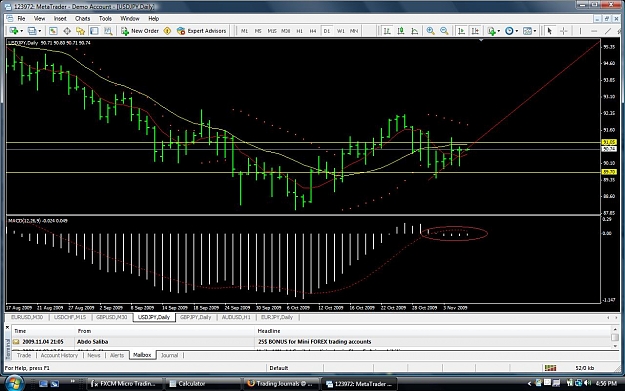The height and width of the screenshot is (391, 625).
Task: Toggle the Navigator favorites star icon
Action: point(81,31)
